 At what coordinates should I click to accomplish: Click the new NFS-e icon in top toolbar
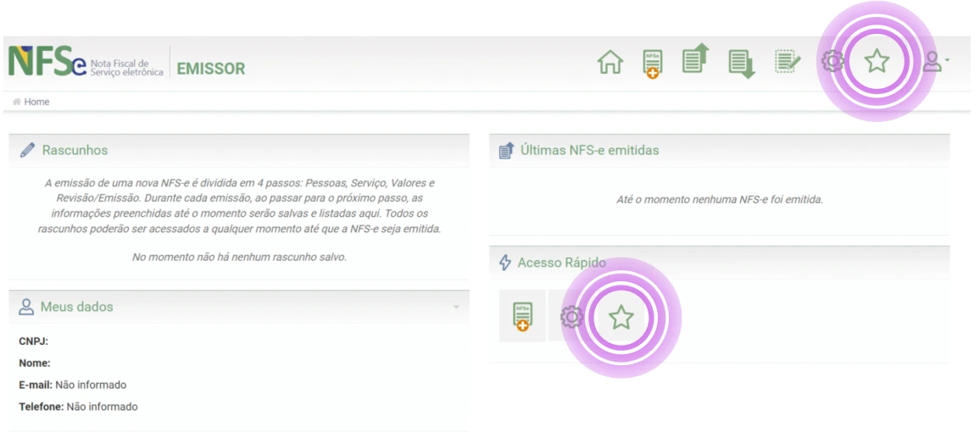[653, 64]
